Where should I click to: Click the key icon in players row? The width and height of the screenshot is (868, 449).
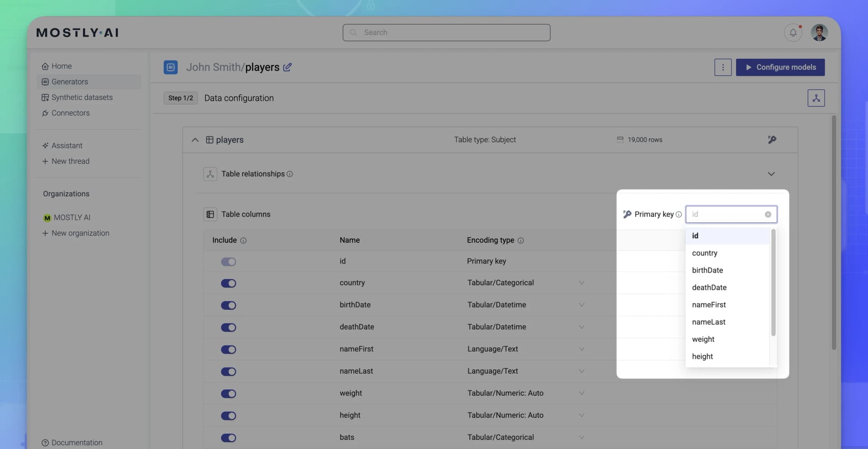(x=772, y=140)
